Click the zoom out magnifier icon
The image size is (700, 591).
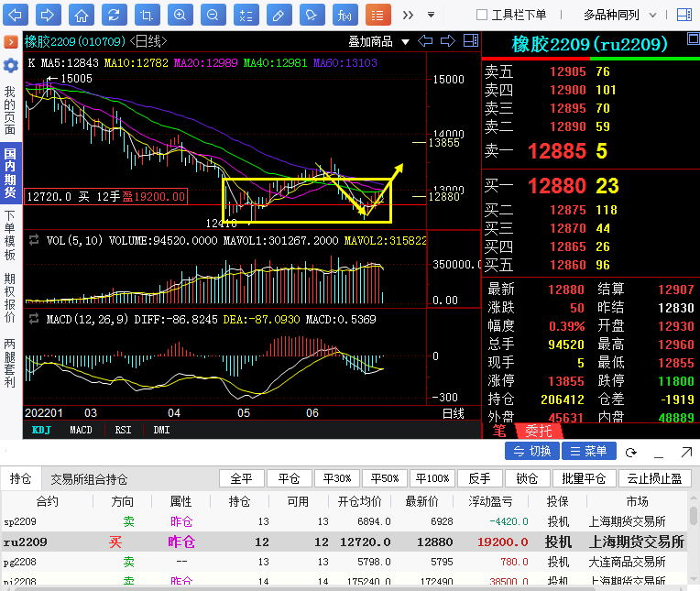click(212, 15)
